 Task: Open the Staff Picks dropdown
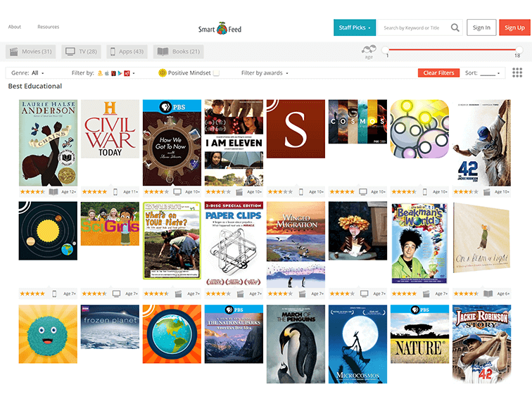[x=355, y=27]
